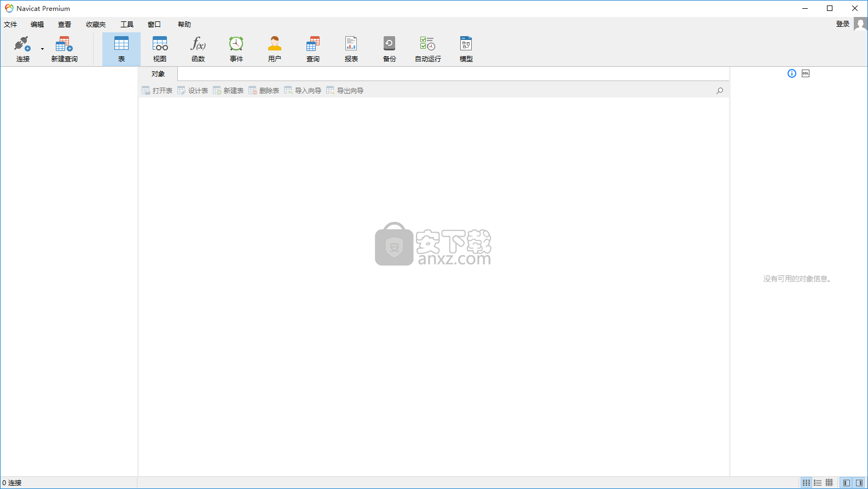Click the object search magnifier icon
Viewport: 868px width, 489px height.
tap(720, 91)
